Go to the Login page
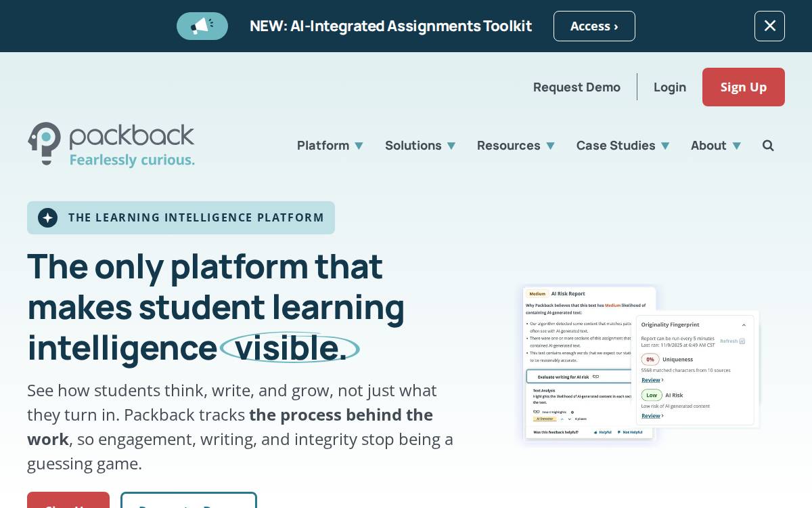 670,87
